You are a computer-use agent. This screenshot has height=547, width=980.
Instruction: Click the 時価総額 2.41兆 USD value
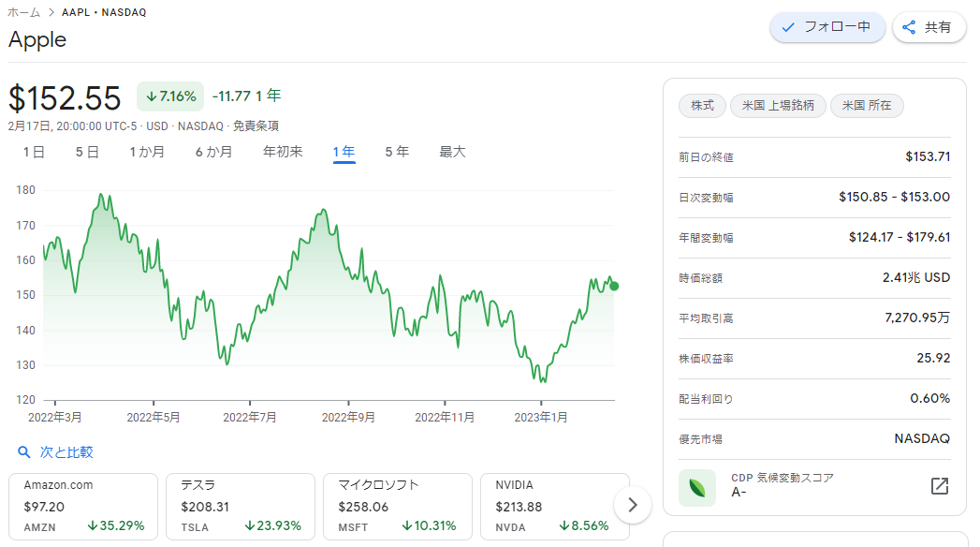[916, 277]
